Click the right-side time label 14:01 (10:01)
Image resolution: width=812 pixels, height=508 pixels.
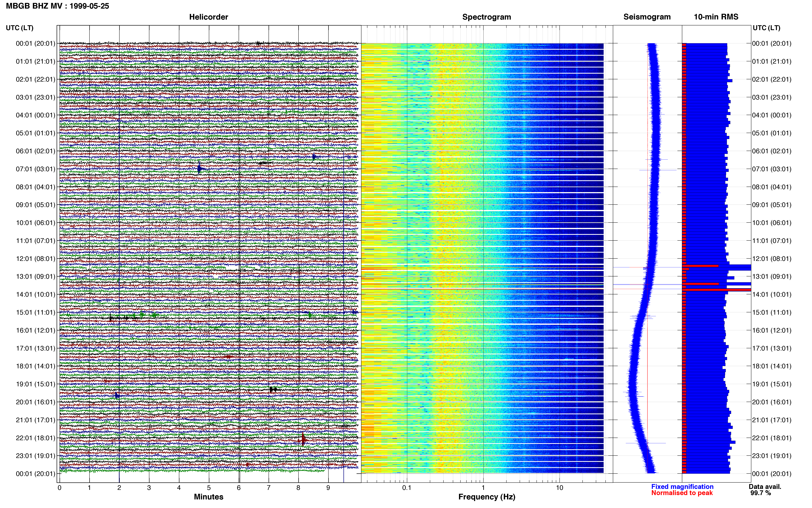pyautogui.click(x=772, y=294)
